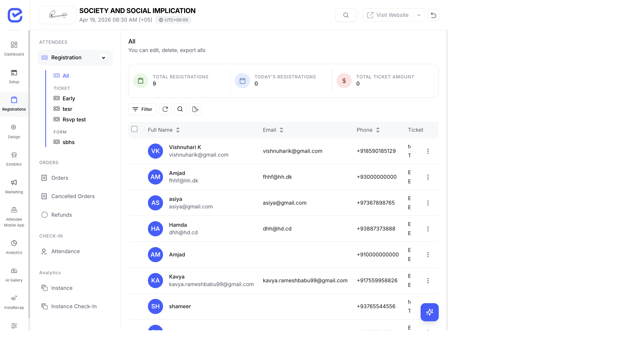Viewport: 644px width, 362px height.
Task: Open search within registrations table
Action: point(180,109)
